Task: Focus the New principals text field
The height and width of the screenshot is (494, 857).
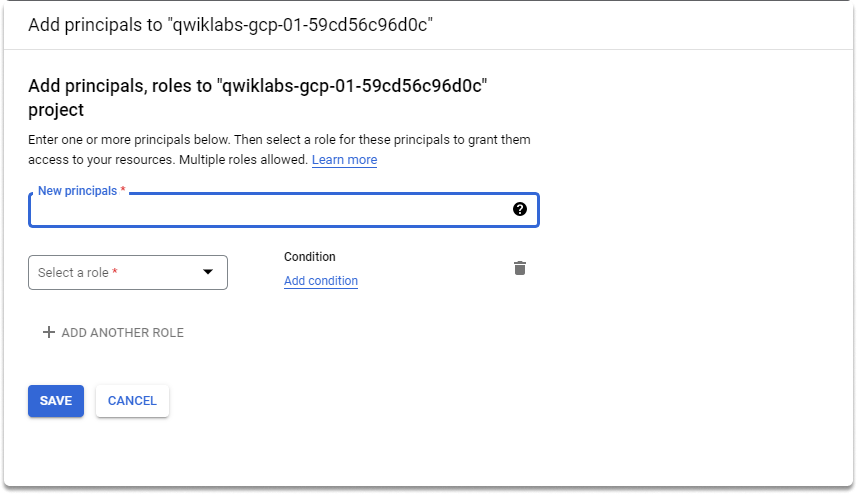Action: [x=284, y=210]
